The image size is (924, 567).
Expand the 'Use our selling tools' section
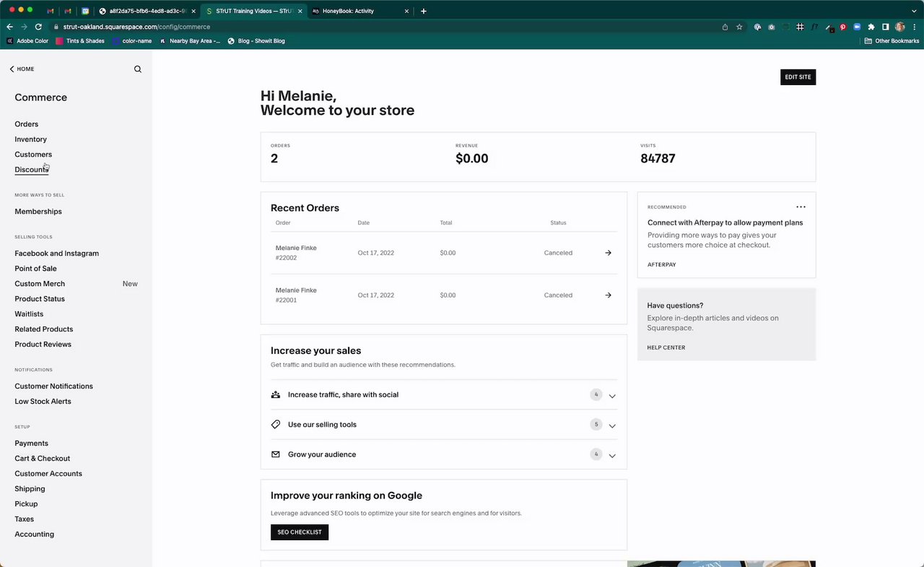(x=612, y=425)
